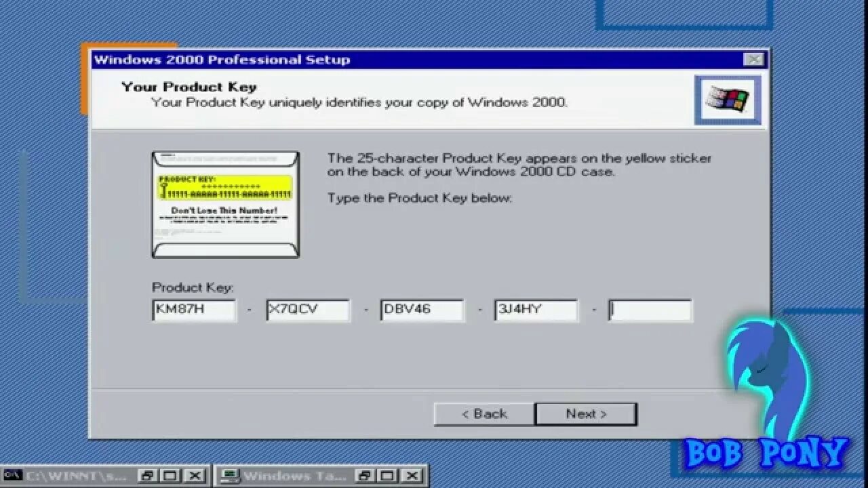Maximize the minimized C:\WINNT window

170,475
